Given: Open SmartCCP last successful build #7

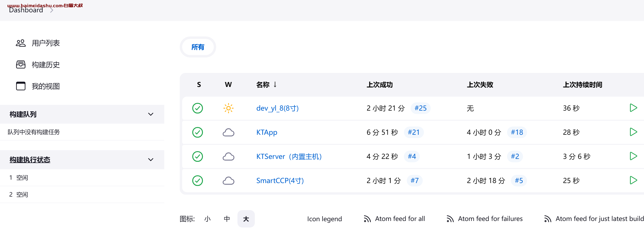Looking at the screenshot, I should click(415, 180).
